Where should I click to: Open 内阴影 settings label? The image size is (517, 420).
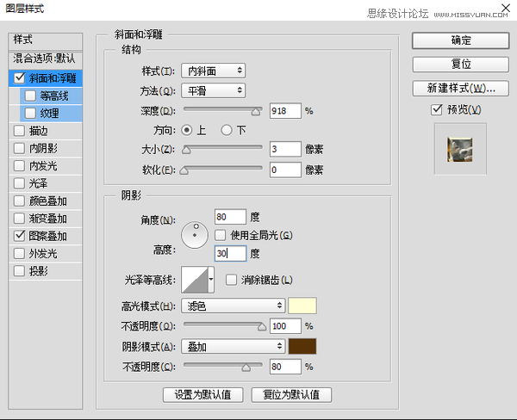(43, 148)
